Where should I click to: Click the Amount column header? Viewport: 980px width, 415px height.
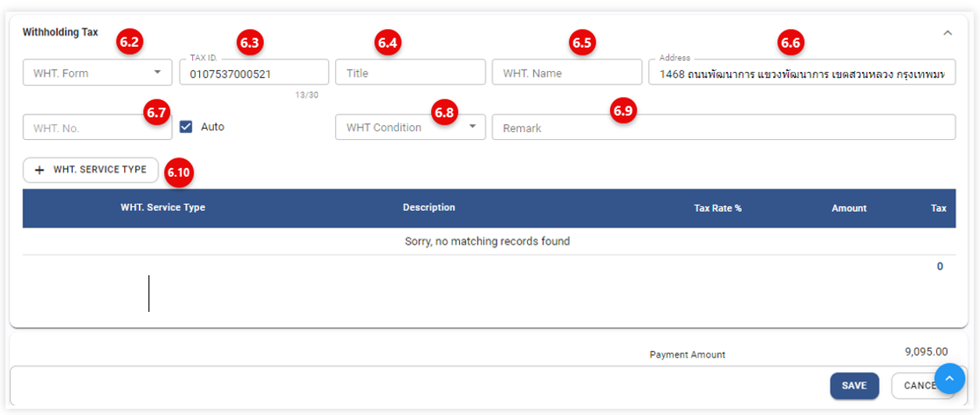849,209
